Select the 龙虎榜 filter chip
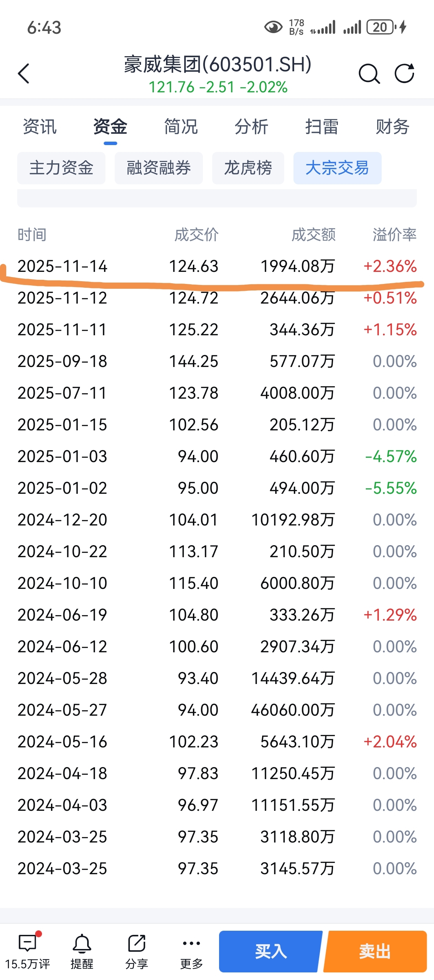This screenshot has height=980, width=434. (x=248, y=168)
